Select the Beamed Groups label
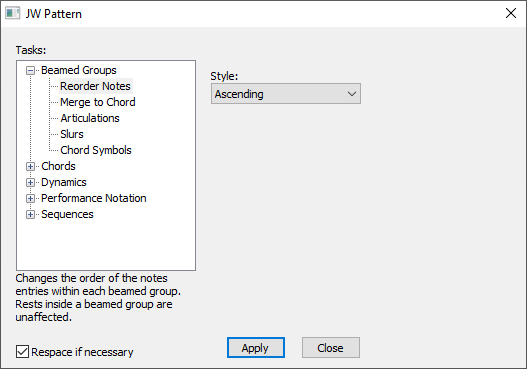 click(x=79, y=70)
